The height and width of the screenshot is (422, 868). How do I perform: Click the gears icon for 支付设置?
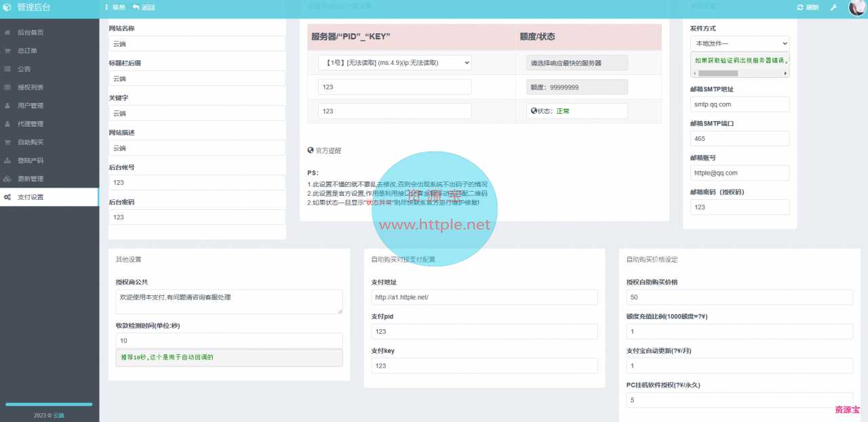[x=7, y=197]
